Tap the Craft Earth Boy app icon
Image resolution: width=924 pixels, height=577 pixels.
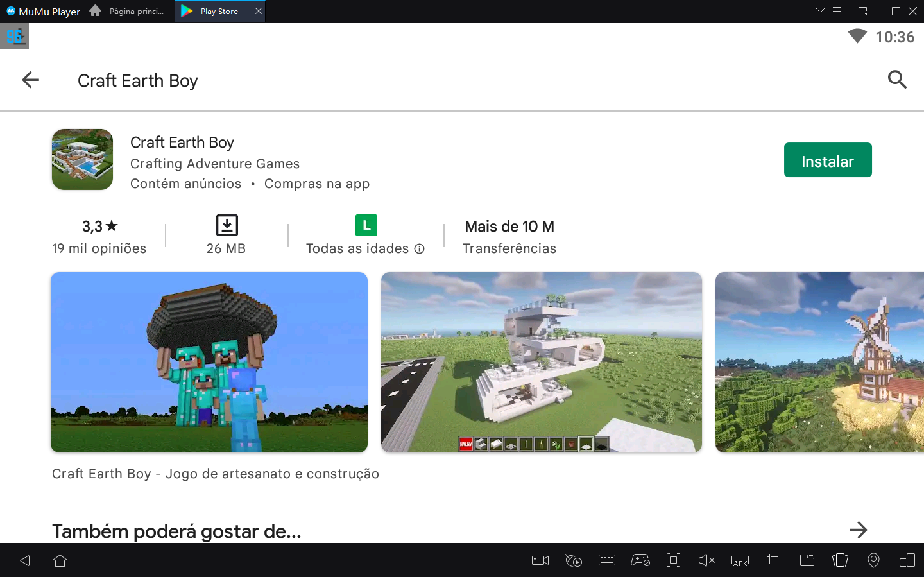[82, 159]
